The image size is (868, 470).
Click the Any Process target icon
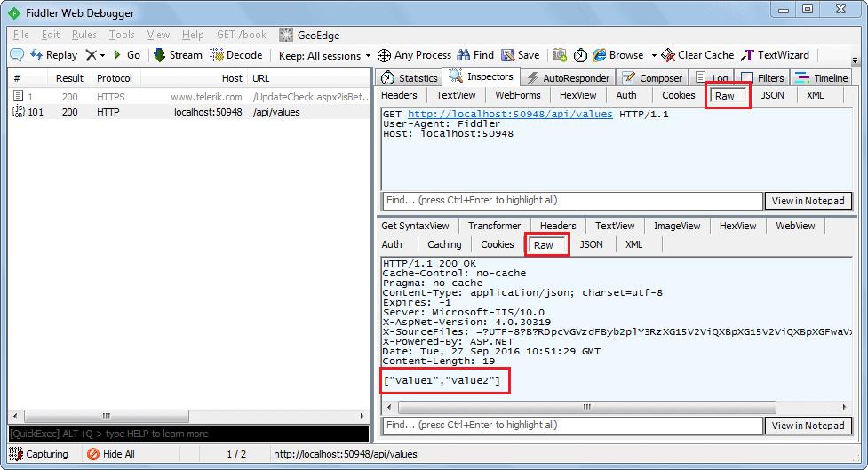tap(384, 55)
